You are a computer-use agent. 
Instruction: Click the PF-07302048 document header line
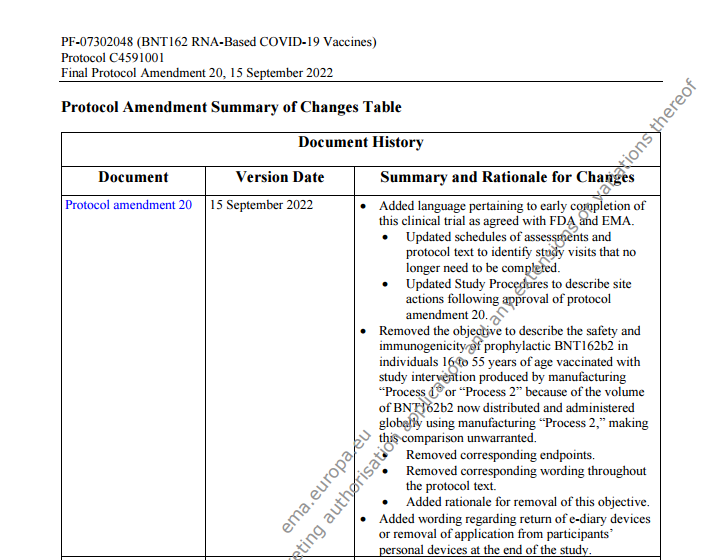click(x=218, y=42)
